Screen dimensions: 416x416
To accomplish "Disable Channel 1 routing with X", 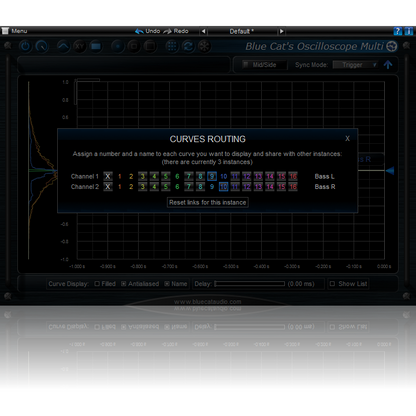I will [x=108, y=176].
